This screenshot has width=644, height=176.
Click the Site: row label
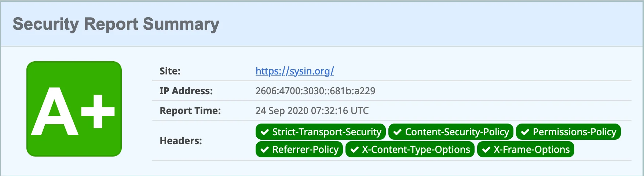(170, 71)
